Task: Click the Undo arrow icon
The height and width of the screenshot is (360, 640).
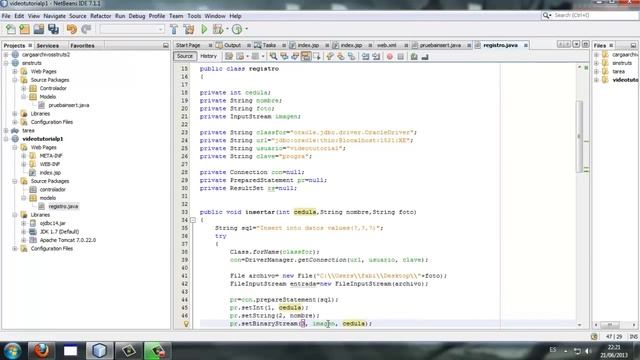Action: 72,29
